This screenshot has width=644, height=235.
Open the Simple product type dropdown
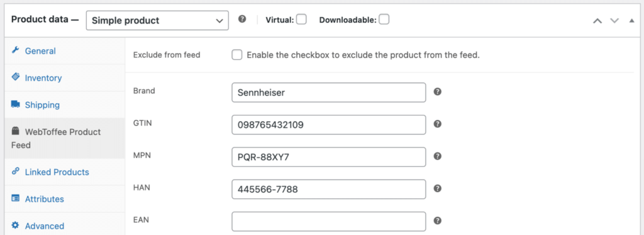(x=157, y=21)
